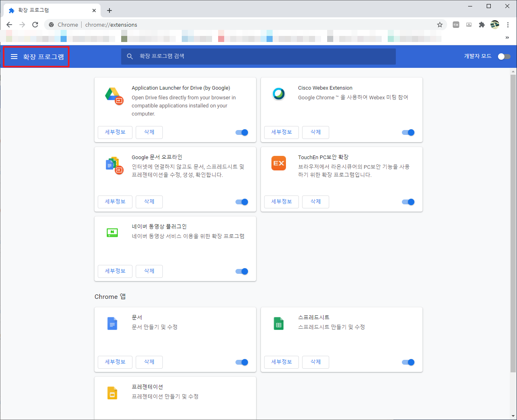Click 삭제 for 스프레드시트 app
This screenshot has width=517, height=420.
(315, 362)
